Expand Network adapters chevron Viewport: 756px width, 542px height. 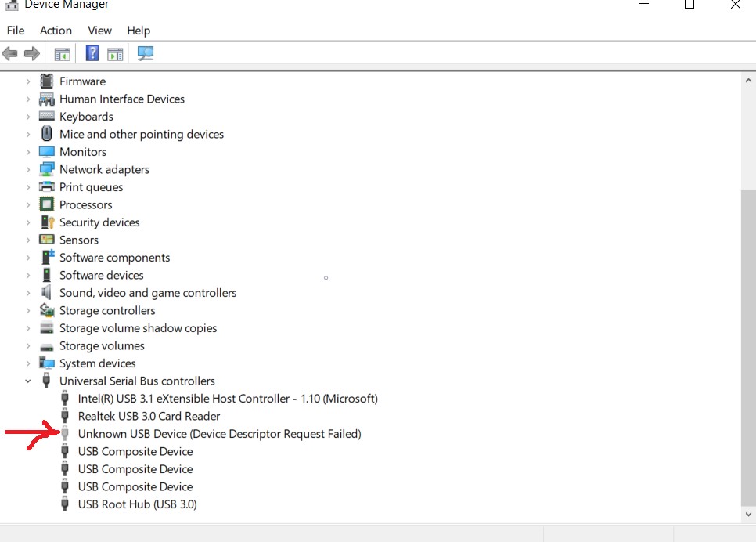(x=28, y=169)
